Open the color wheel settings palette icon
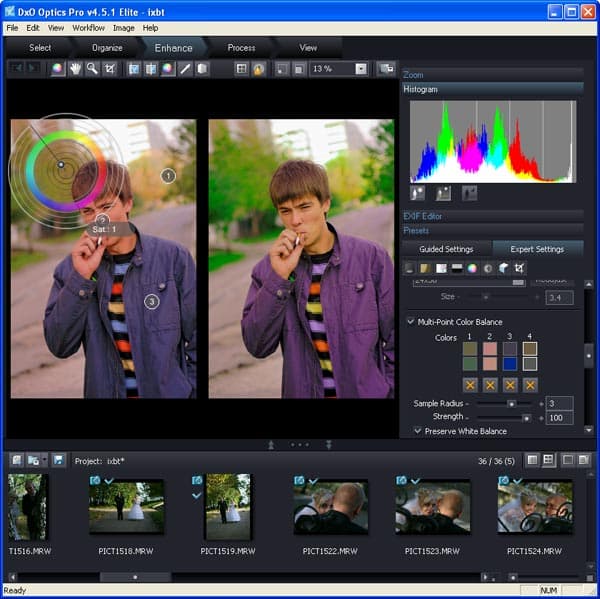Image resolution: width=600 pixels, height=599 pixels. click(x=472, y=268)
